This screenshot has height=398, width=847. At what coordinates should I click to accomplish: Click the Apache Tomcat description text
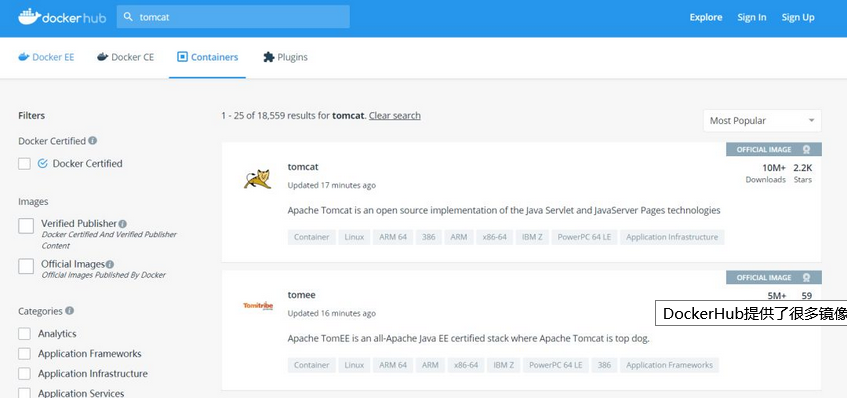pos(504,210)
